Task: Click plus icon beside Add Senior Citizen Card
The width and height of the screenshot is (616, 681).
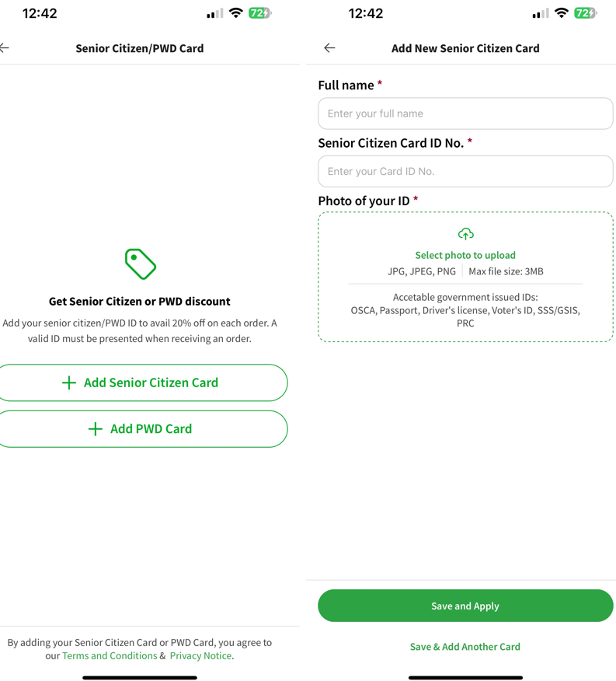Action: click(x=69, y=382)
